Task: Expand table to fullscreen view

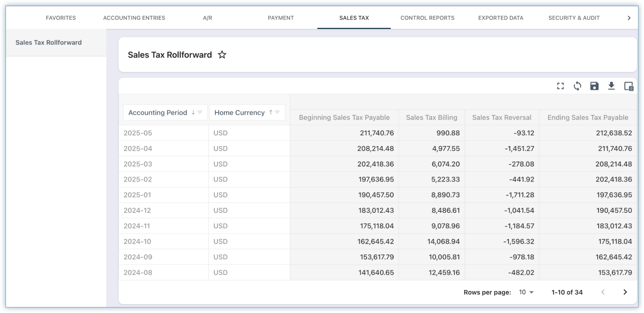Action: [560, 86]
